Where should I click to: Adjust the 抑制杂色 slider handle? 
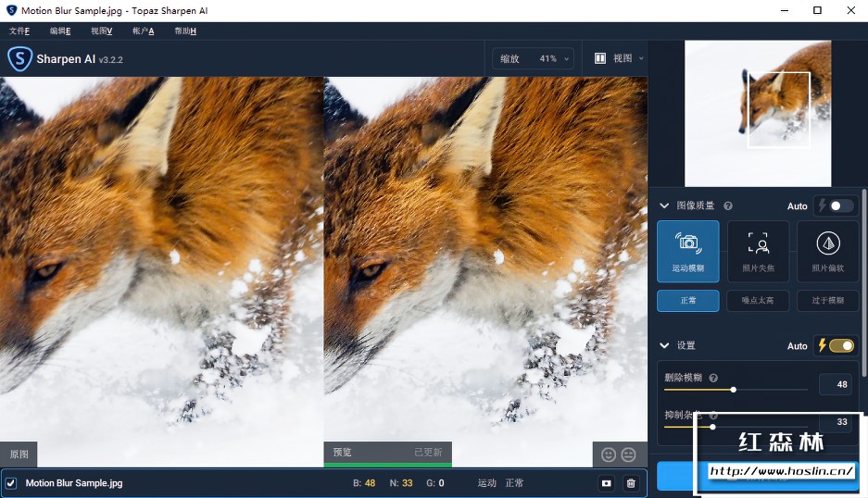click(712, 427)
